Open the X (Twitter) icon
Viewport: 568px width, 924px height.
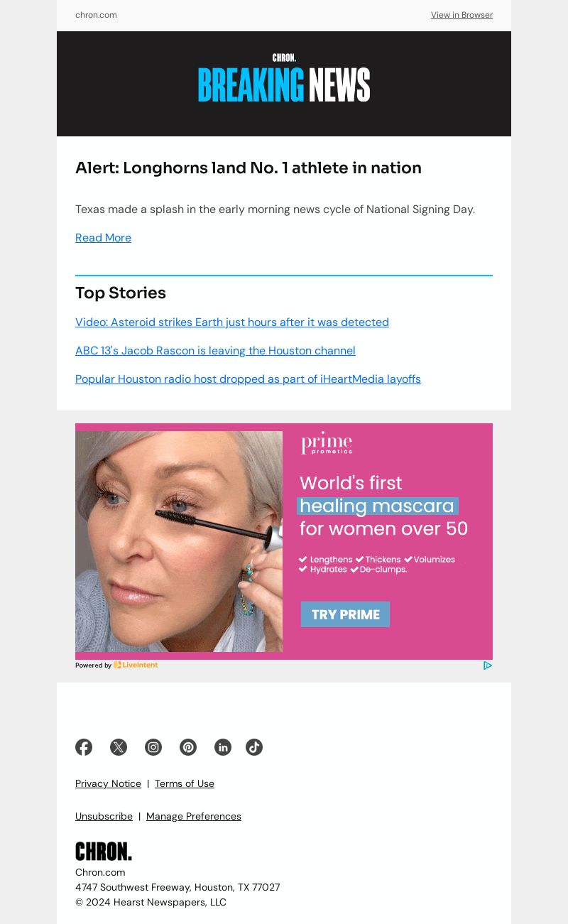click(x=119, y=747)
